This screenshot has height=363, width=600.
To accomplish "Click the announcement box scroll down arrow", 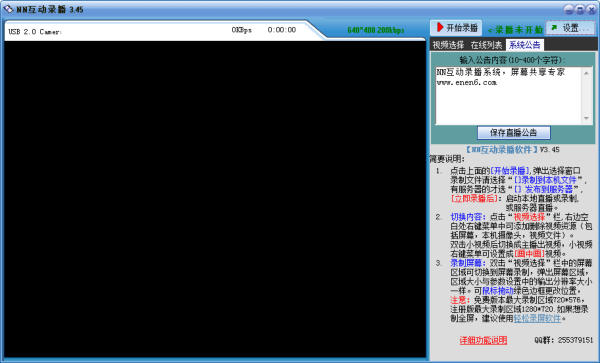I will (586, 118).
